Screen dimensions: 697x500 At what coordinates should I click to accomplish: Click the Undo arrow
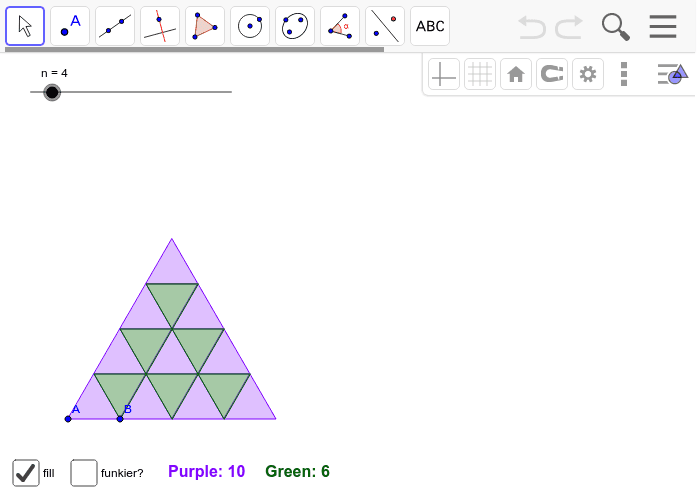pos(532,27)
